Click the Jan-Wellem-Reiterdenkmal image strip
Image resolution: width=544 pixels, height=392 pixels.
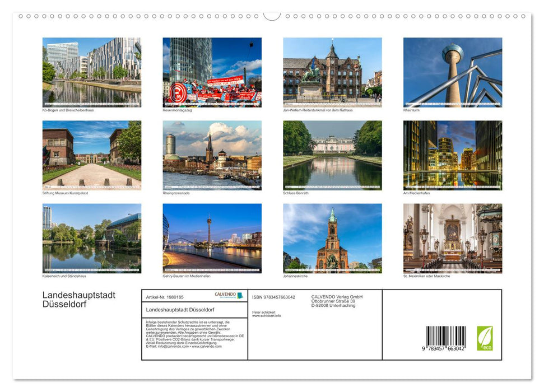pos(332,72)
